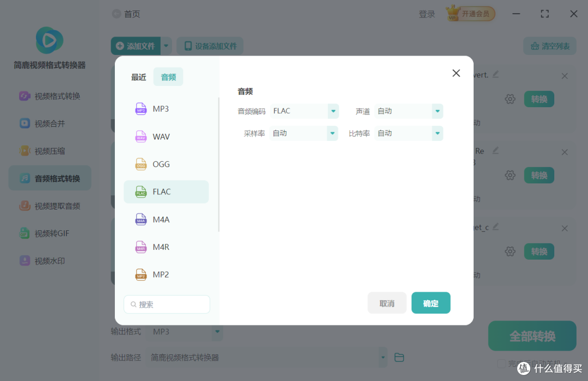Viewport: 588px width, 381px height.
Task: Click 转换 for the third file
Action: 539,251
